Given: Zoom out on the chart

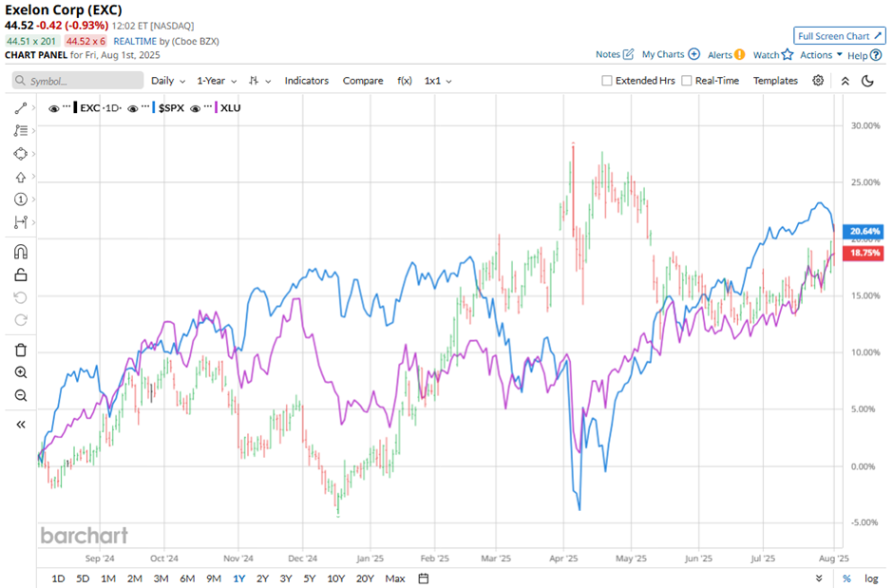Looking at the screenshot, I should point(21,395).
